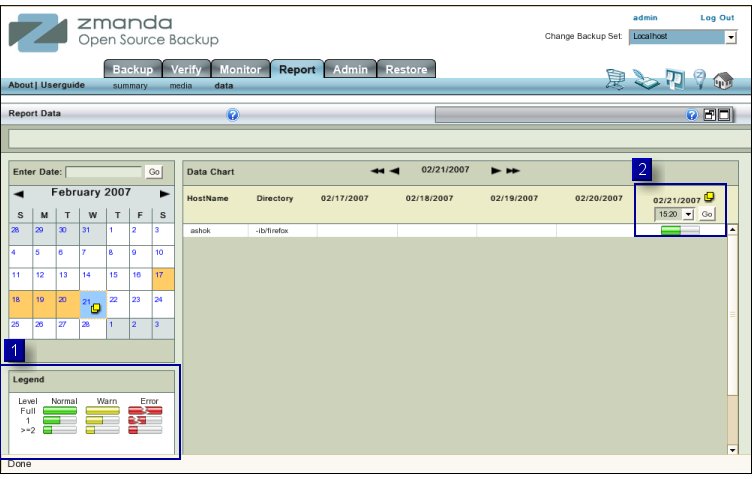Open the media sub-tab
The width and height of the screenshot is (752, 479).
(181, 86)
